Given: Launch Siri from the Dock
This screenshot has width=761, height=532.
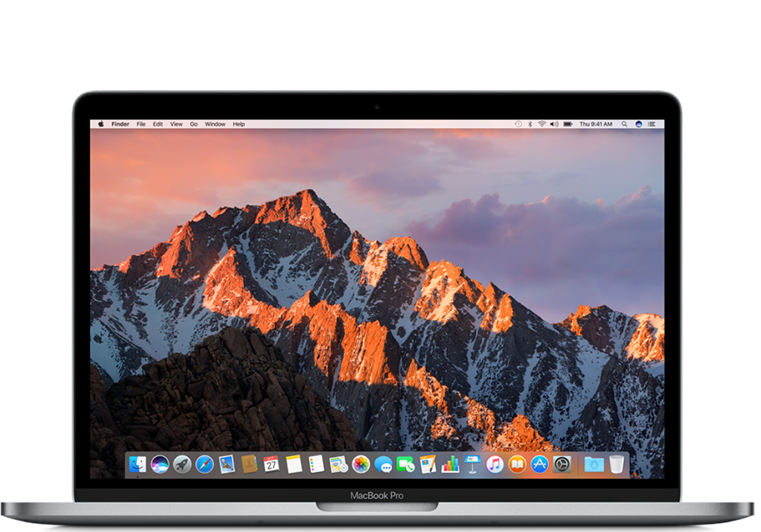Looking at the screenshot, I should coord(160,464).
